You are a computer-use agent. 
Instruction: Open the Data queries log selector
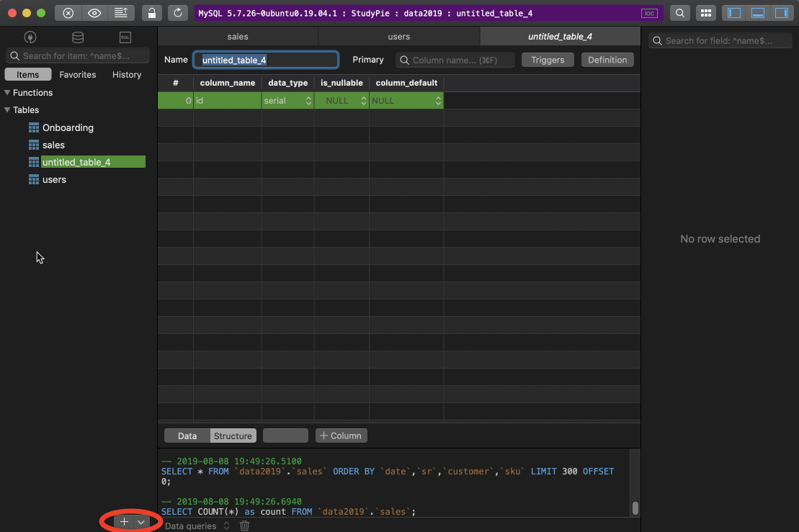(197, 526)
